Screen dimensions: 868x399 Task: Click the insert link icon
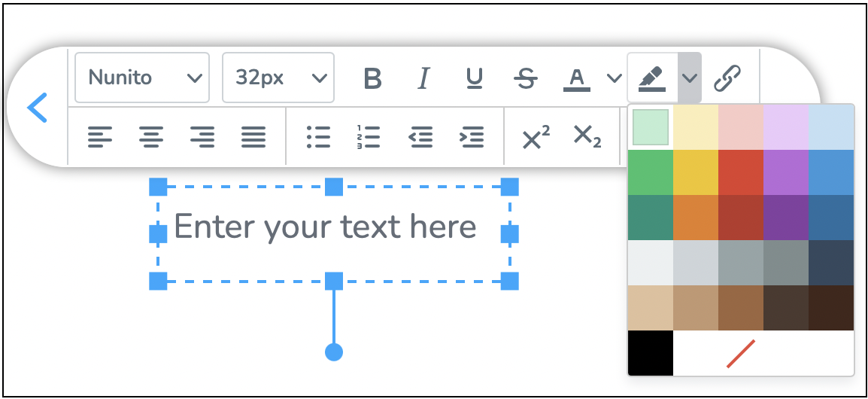(727, 78)
